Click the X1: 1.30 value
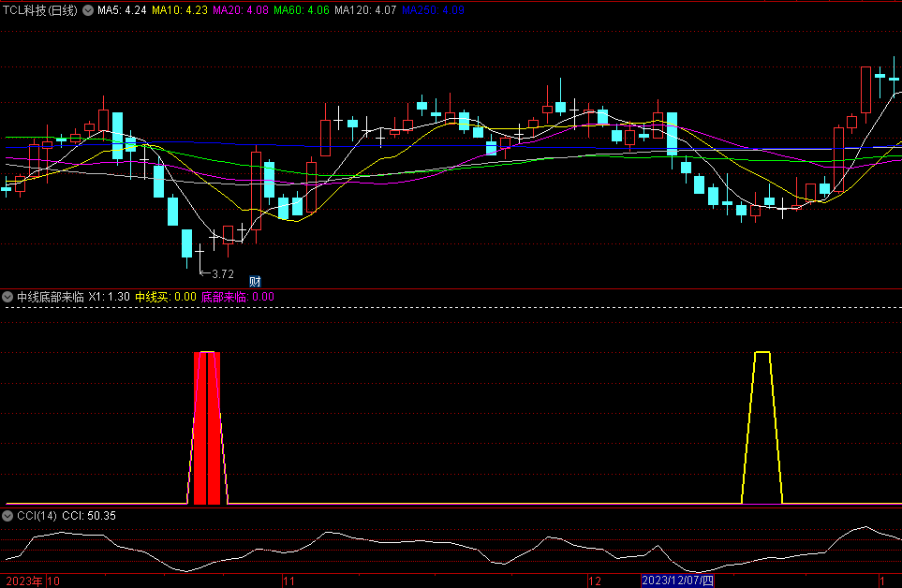The width and height of the screenshot is (902, 588). [x=110, y=297]
